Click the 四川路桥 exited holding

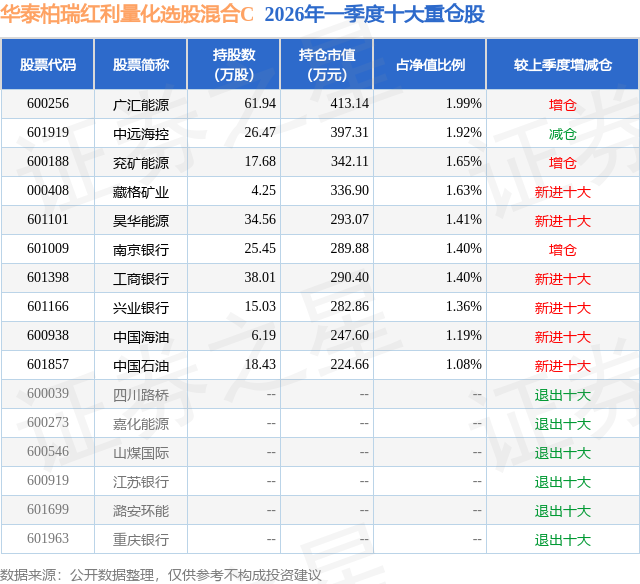(141, 394)
